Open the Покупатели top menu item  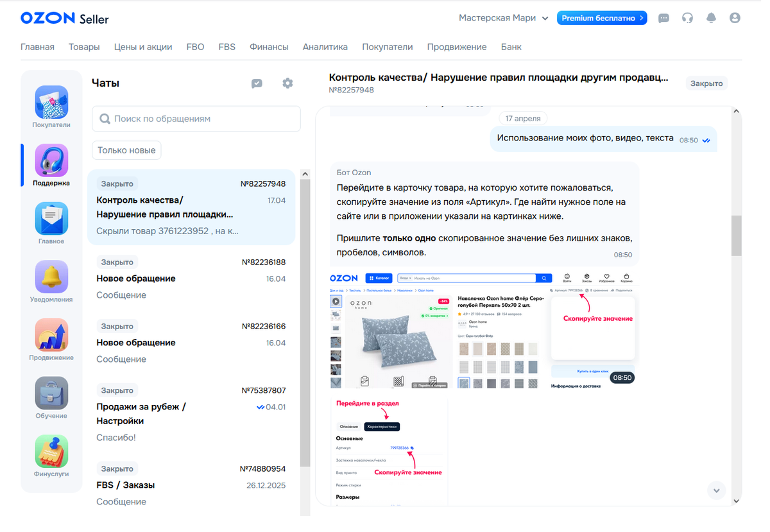[x=387, y=47]
